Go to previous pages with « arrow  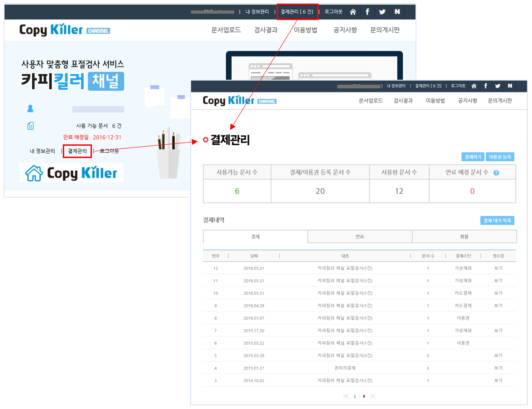[346, 396]
